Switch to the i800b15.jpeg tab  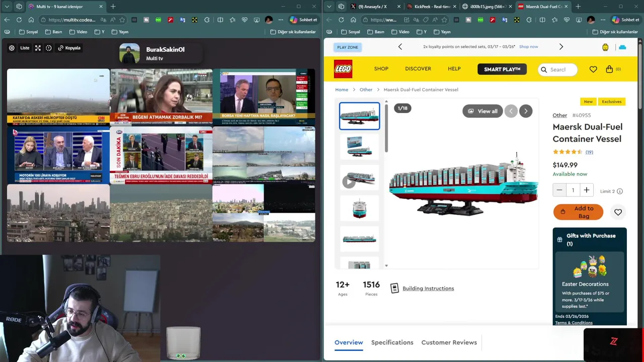(x=487, y=7)
